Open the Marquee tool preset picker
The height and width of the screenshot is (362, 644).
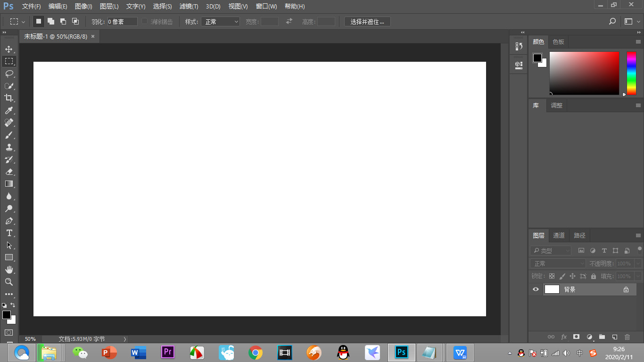tap(18, 22)
